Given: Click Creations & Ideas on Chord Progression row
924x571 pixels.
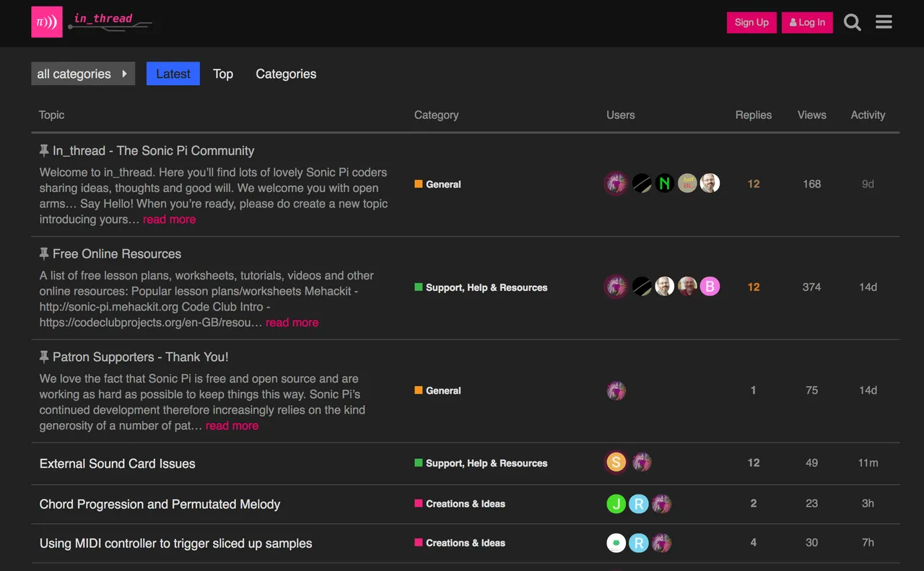Looking at the screenshot, I should [x=460, y=504].
